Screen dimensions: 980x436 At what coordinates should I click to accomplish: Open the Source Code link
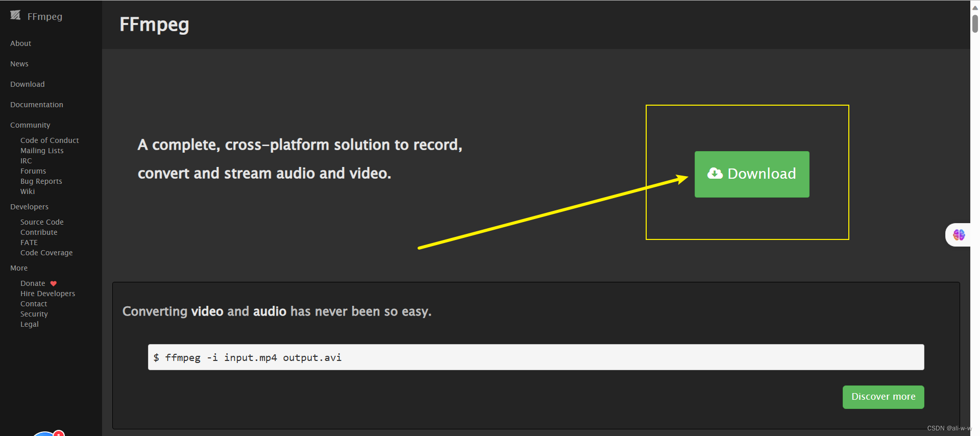(x=42, y=222)
